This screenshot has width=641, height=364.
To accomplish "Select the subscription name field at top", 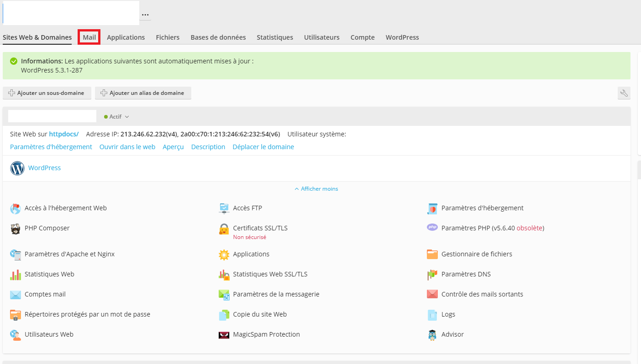I will [x=71, y=13].
